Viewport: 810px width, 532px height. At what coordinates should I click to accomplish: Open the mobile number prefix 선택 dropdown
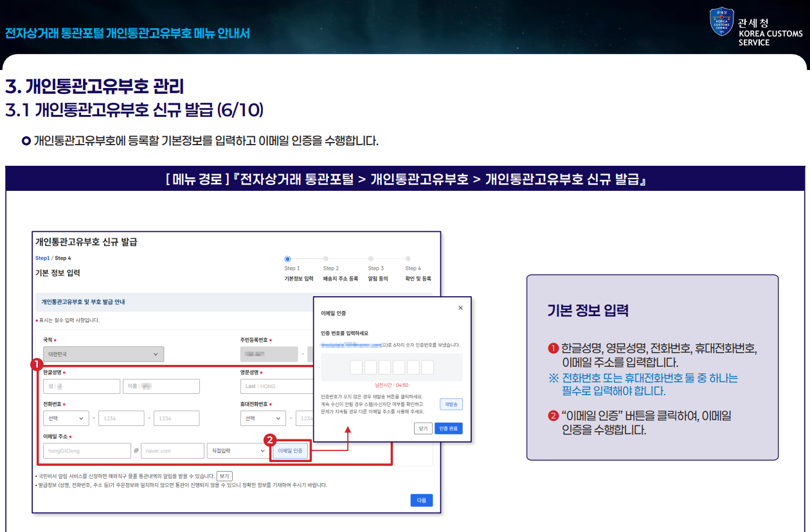click(263, 418)
